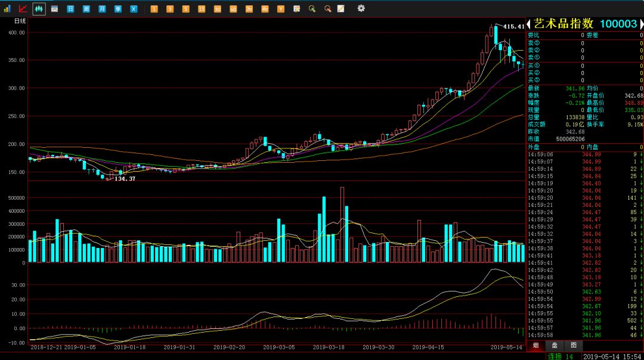Switch to the 图 chart tab
The image size is (644, 360).
click(x=574, y=346)
